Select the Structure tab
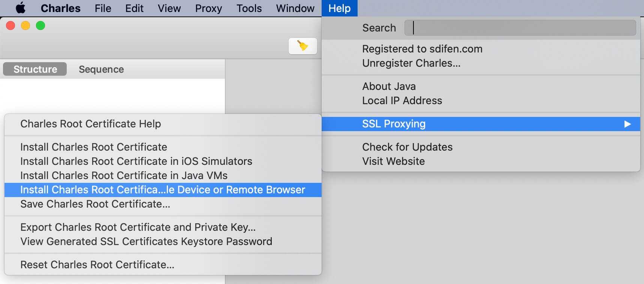Image resolution: width=644 pixels, height=284 pixels. pos(35,69)
